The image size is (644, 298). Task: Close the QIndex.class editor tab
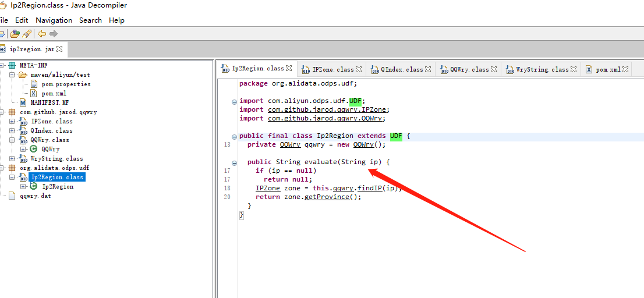(x=428, y=69)
